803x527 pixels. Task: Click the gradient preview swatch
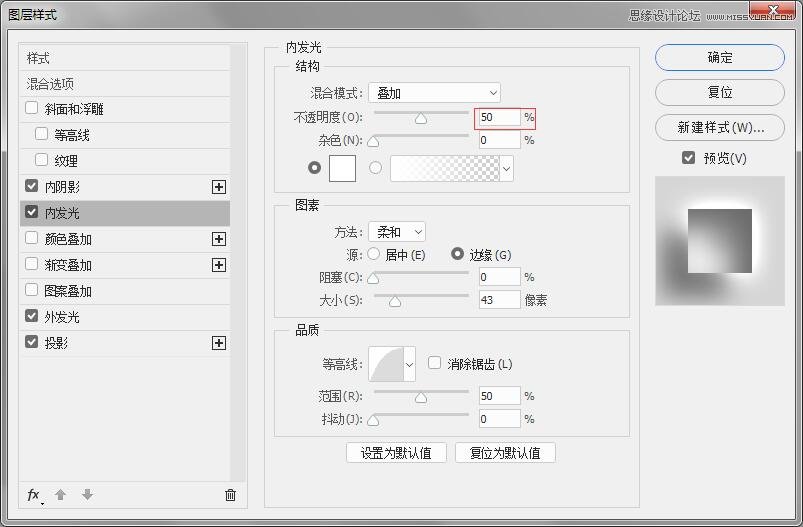[445, 168]
